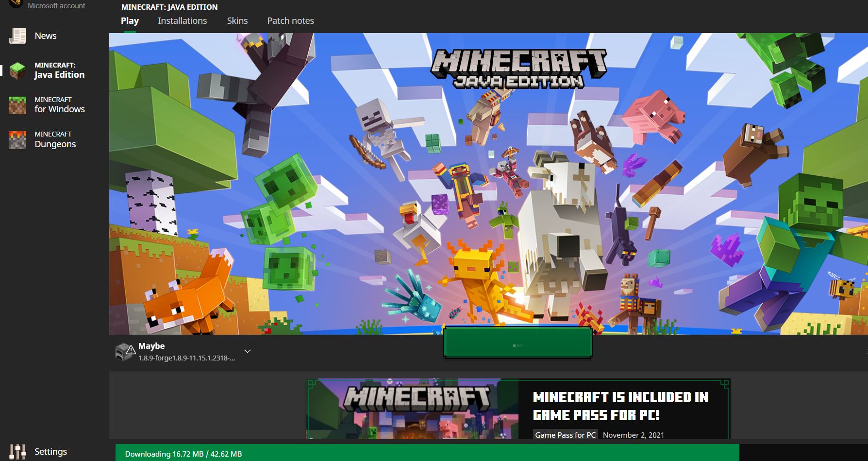Open 'Minecraft is included in Game Pass' headline
This screenshot has width=868, height=461.
(x=620, y=406)
